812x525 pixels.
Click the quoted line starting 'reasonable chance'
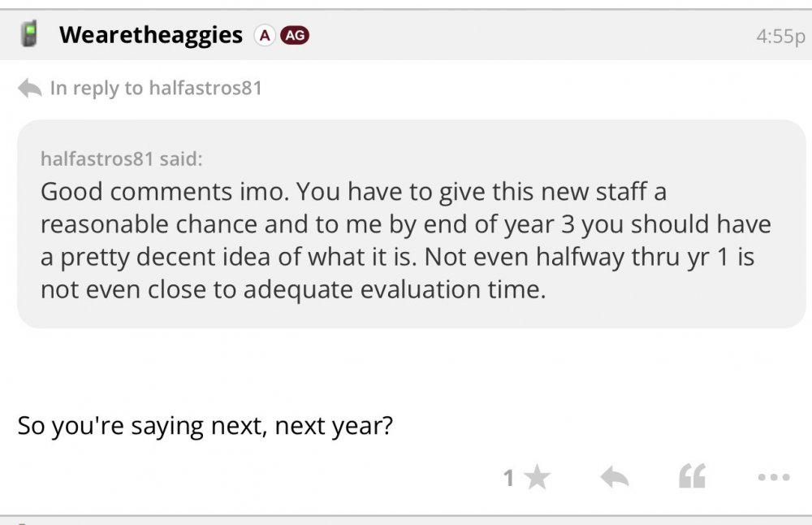pos(405,225)
